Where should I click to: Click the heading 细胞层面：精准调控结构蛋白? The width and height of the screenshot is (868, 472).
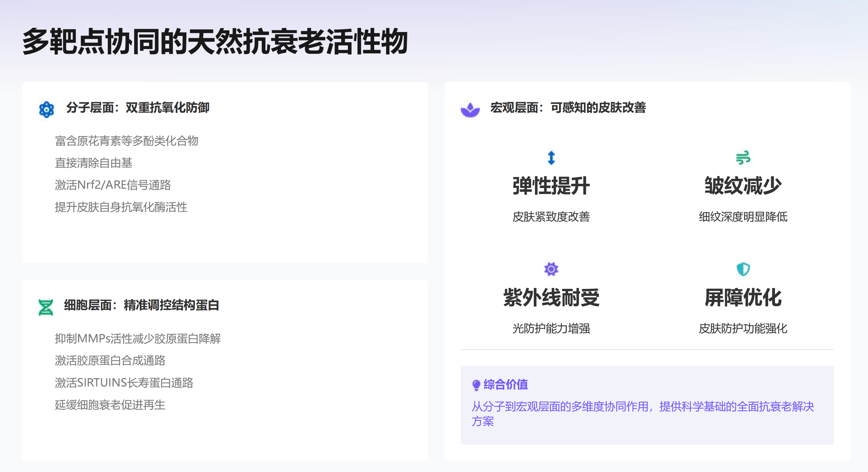142,305
